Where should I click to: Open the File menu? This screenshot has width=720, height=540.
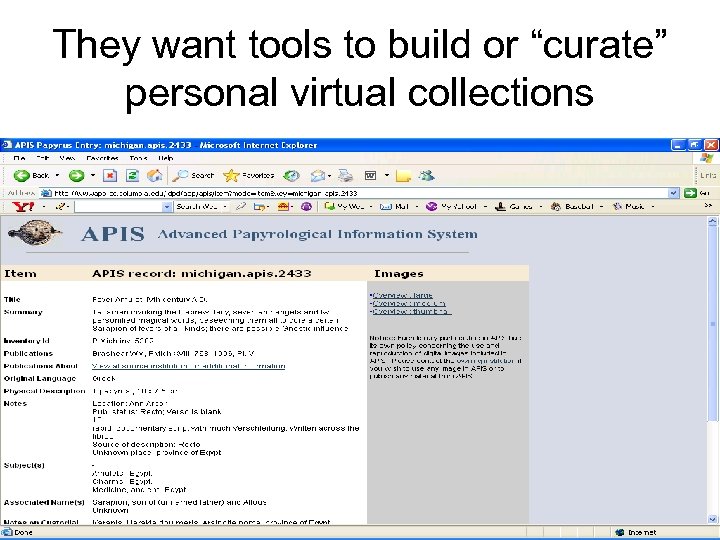19,158
